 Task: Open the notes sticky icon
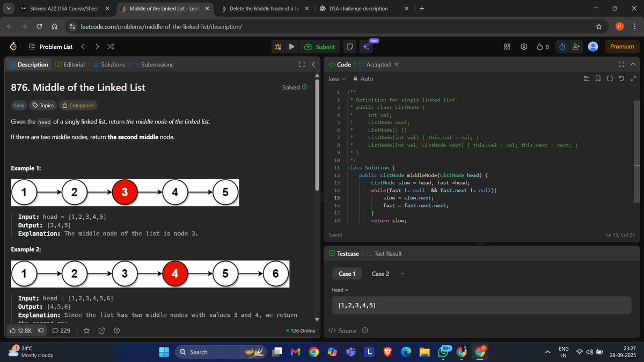[349, 47]
